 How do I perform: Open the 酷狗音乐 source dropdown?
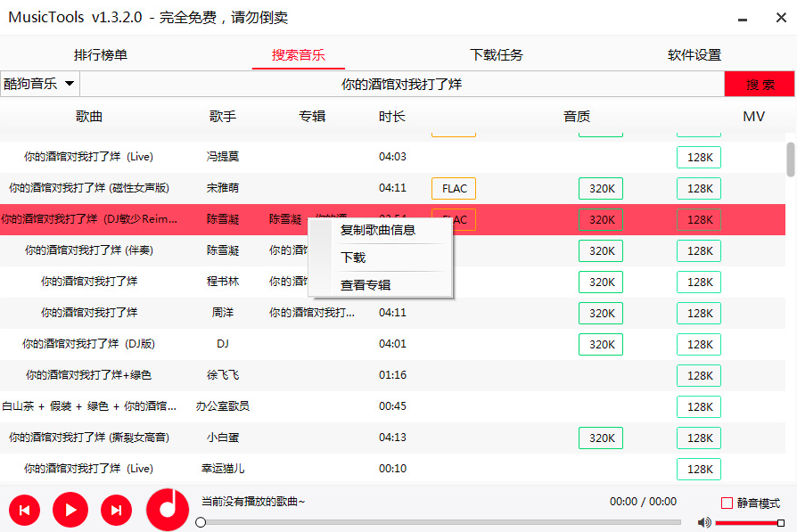39,84
